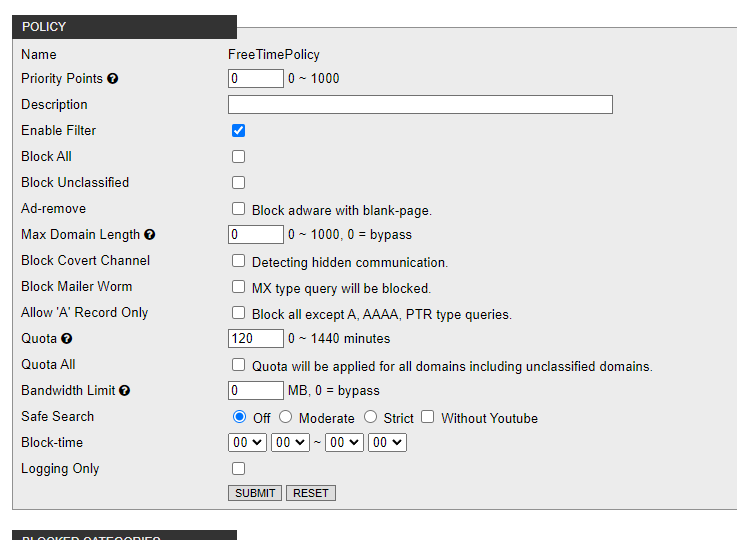737x540 pixels.
Task: Choose Strict safe search option
Action: 371,417
